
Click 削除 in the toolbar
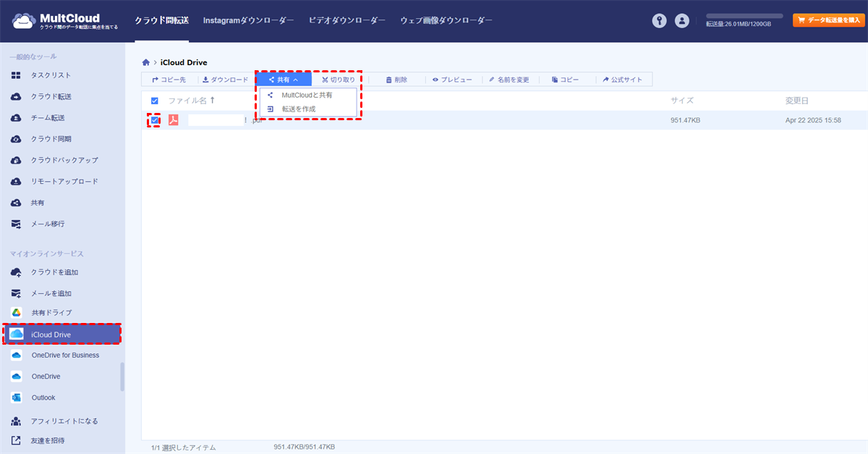pos(396,80)
